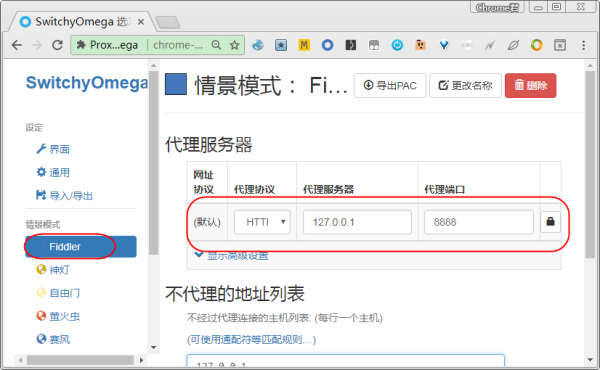Click the boxed X extension icon
The width and height of the screenshot is (600, 370).
(560, 45)
